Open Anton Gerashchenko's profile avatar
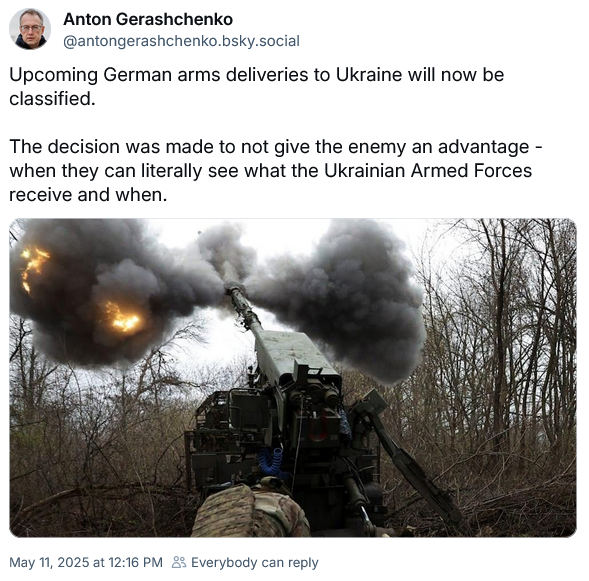The image size is (589, 581). 30,29
